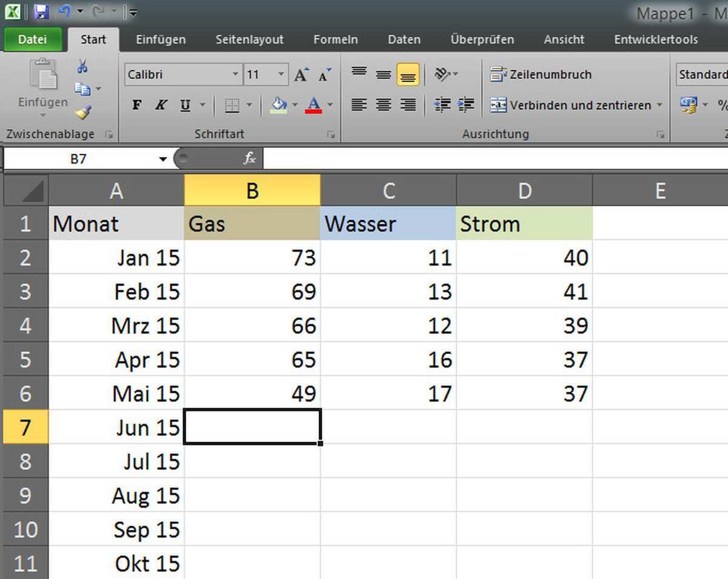Toggle the highlighted bottom align button
Viewport: 728px width, 579px height.
pyautogui.click(x=408, y=75)
